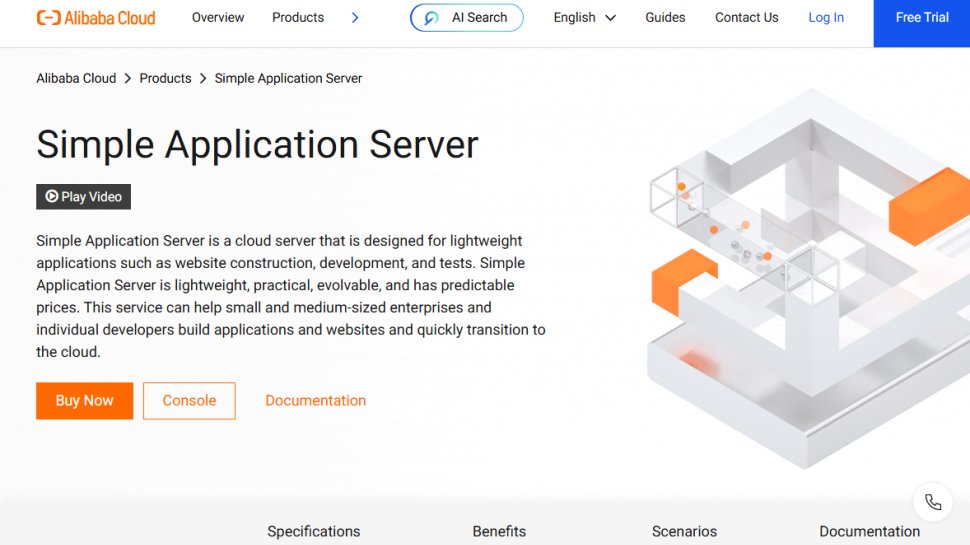Switch to the bottom Documentation tab
The image size is (970, 545).
click(869, 531)
